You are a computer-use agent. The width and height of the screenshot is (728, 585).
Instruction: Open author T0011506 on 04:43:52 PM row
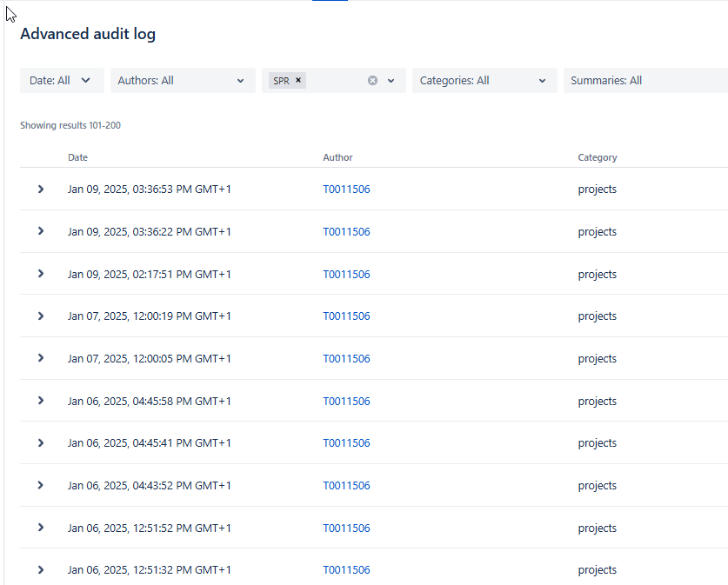[346, 485]
